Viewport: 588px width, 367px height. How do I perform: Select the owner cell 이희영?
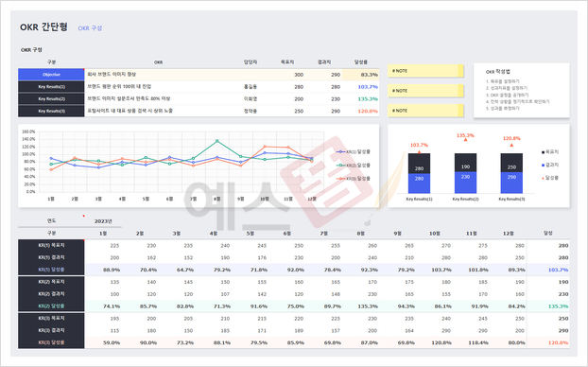tap(251, 99)
